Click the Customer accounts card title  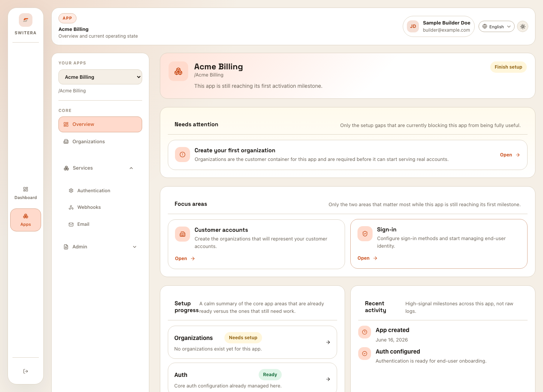pos(221,230)
